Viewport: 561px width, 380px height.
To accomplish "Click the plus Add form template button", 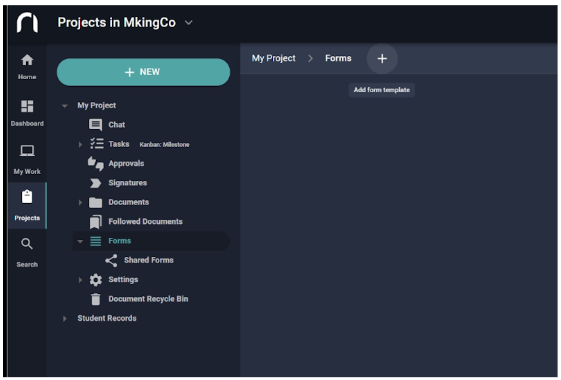I will tap(382, 59).
